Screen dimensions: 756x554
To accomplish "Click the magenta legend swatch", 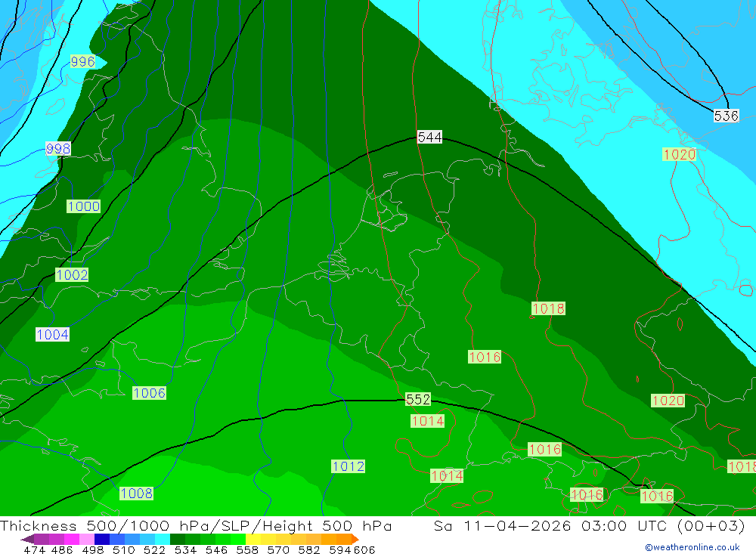I will click(72, 539).
